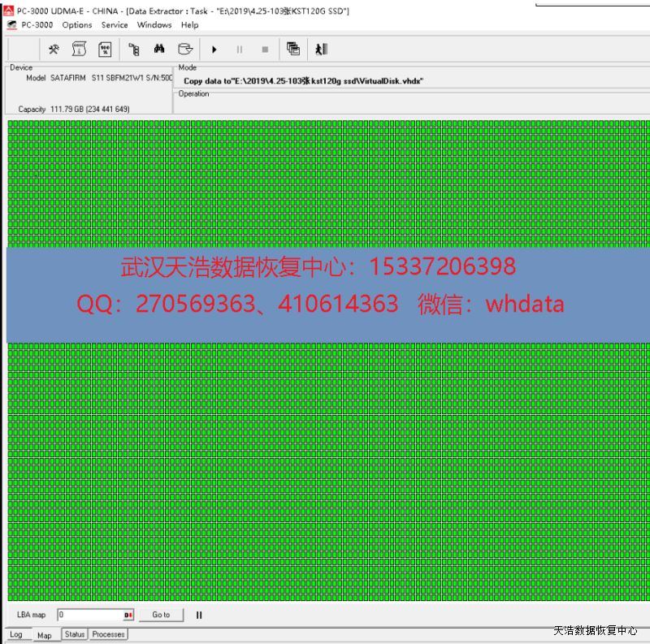Switch to the Status tab

point(75,634)
